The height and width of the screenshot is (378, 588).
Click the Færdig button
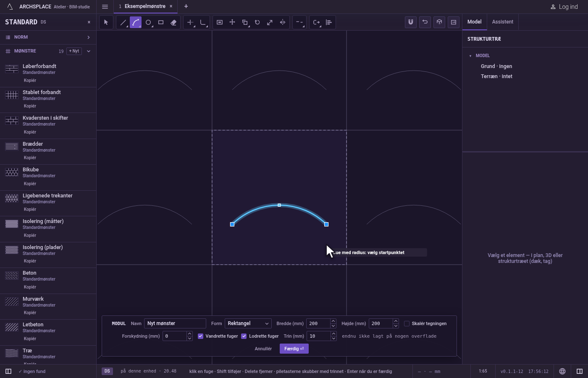[294, 349]
